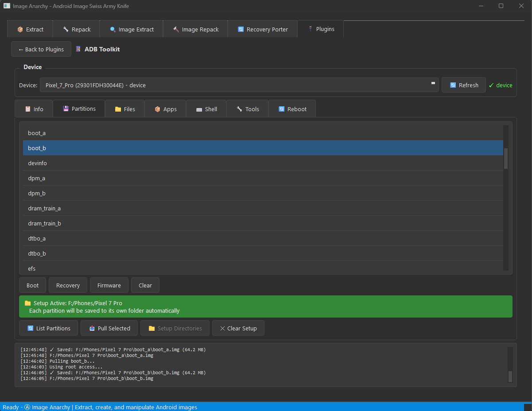
Task: Open the Image Extract tab
Action: [x=132, y=29]
